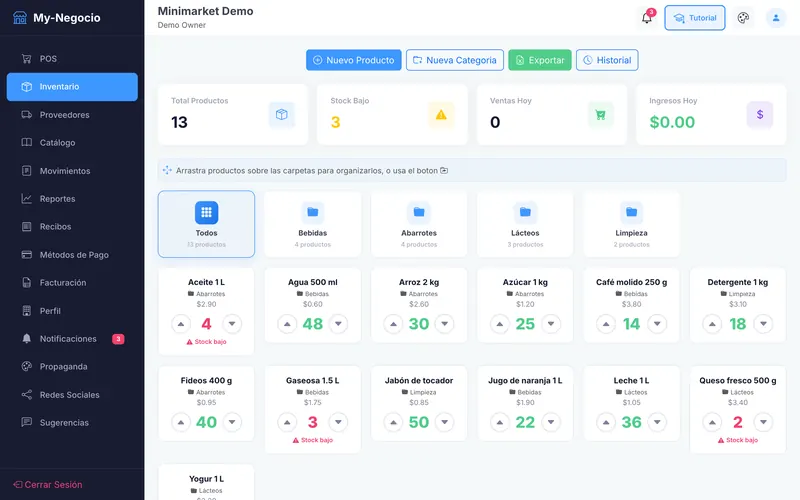Viewport: 800px width, 500px height.
Task: Increase stock of Agua 500 ml
Action: [x=287, y=323]
